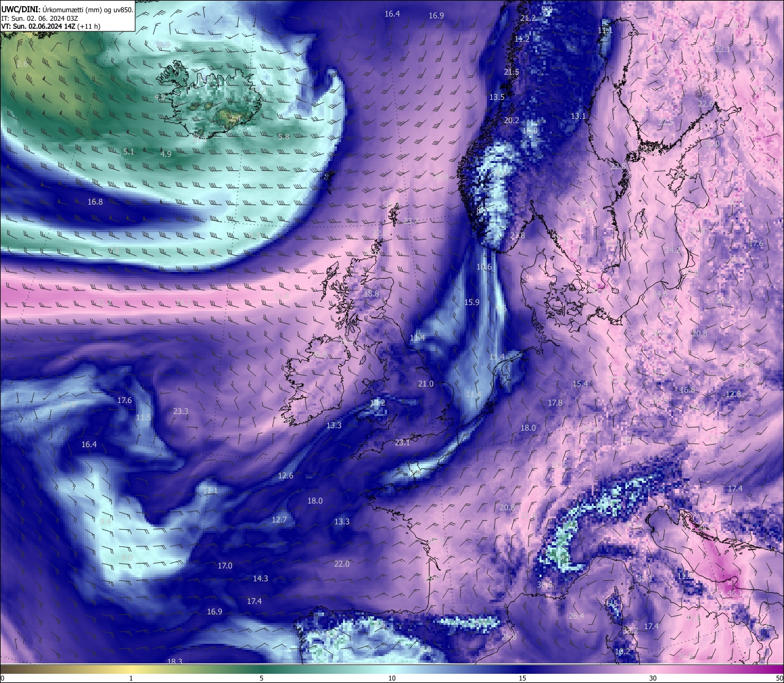Click the 10 tick on the color scale
This screenshot has height=683, width=784.
(392, 678)
